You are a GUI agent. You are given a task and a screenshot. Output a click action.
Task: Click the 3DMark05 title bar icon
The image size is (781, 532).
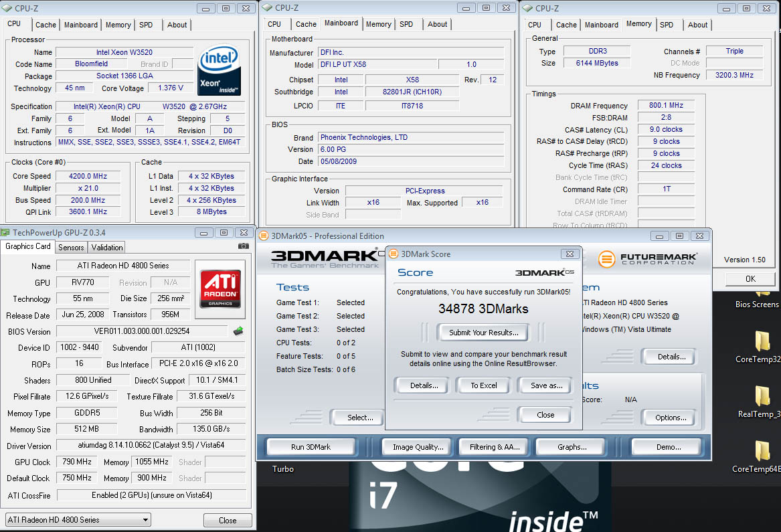point(263,236)
